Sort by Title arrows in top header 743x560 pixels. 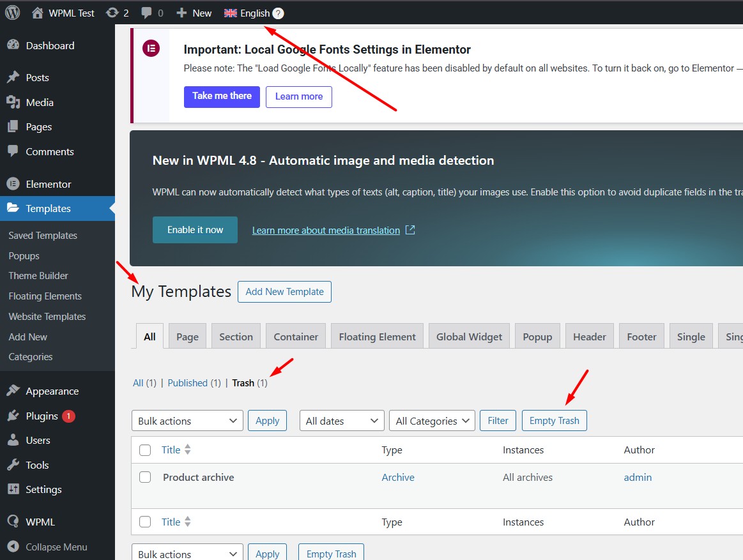coord(188,450)
